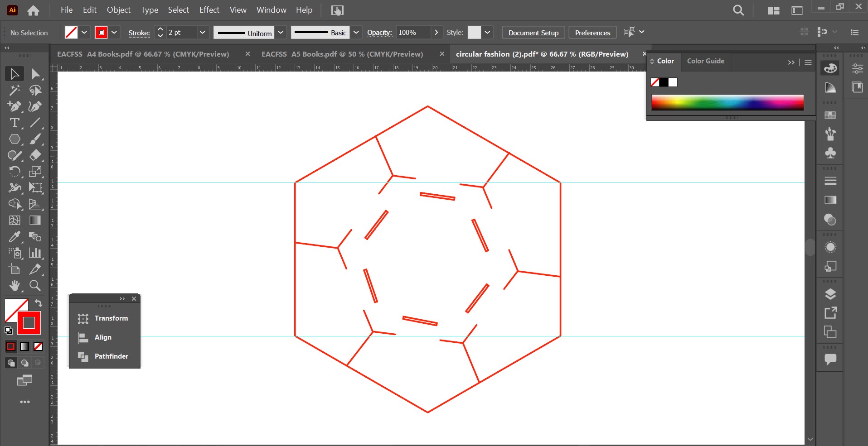Select the Selection tool arrow
Screen dimensions: 868x446
[x=15, y=74]
